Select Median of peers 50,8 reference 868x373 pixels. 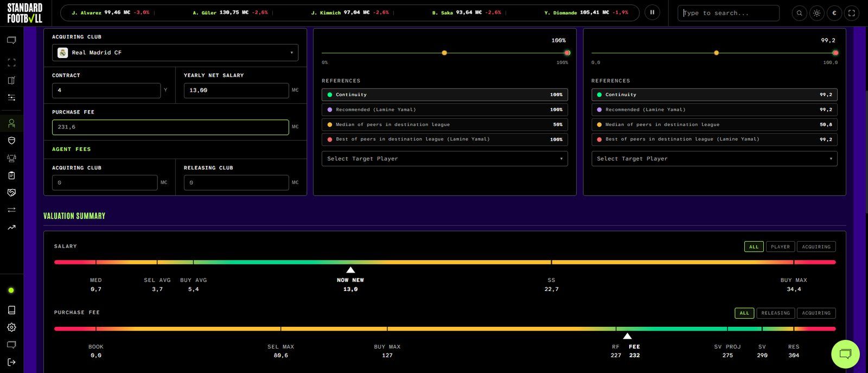[714, 124]
